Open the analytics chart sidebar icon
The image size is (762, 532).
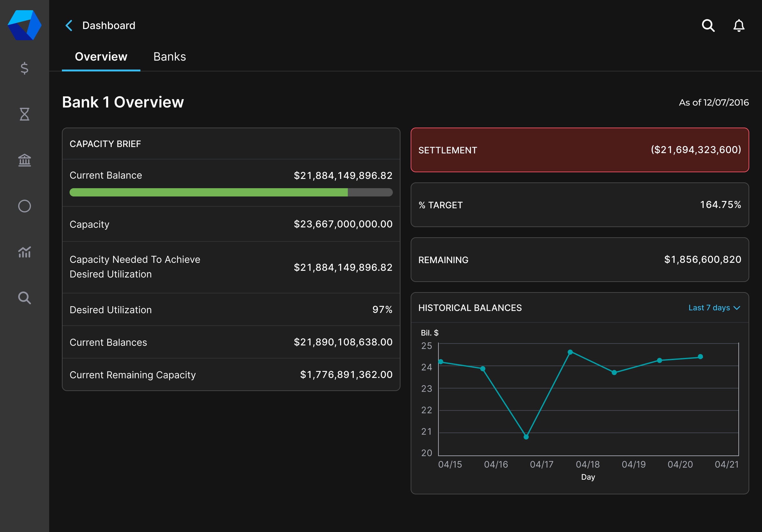pyautogui.click(x=25, y=252)
